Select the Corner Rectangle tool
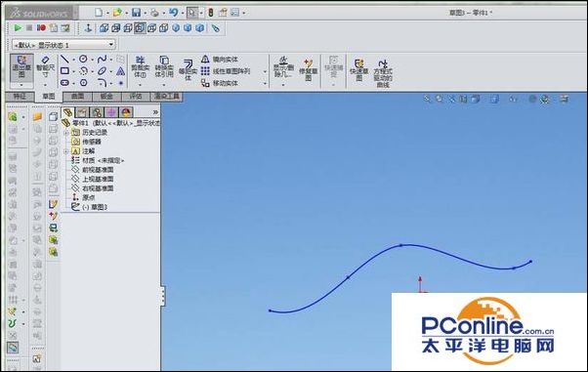The image size is (588, 372). 64,71
